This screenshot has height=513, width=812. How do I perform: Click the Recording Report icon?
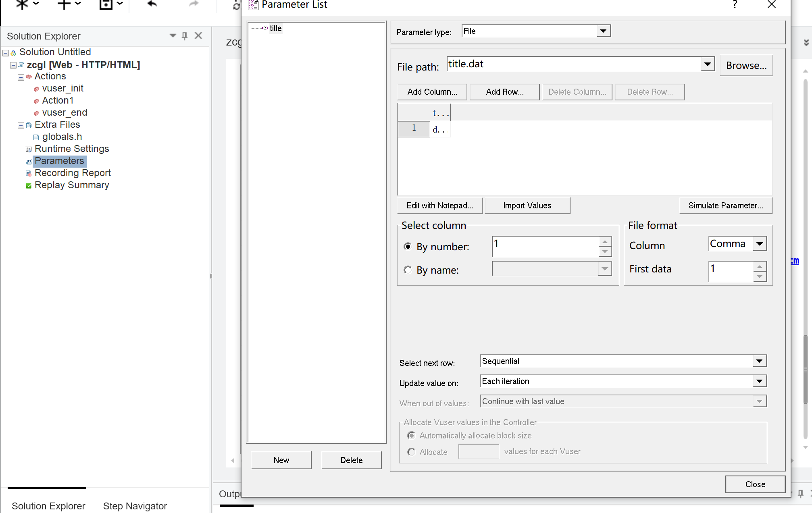[x=28, y=172]
